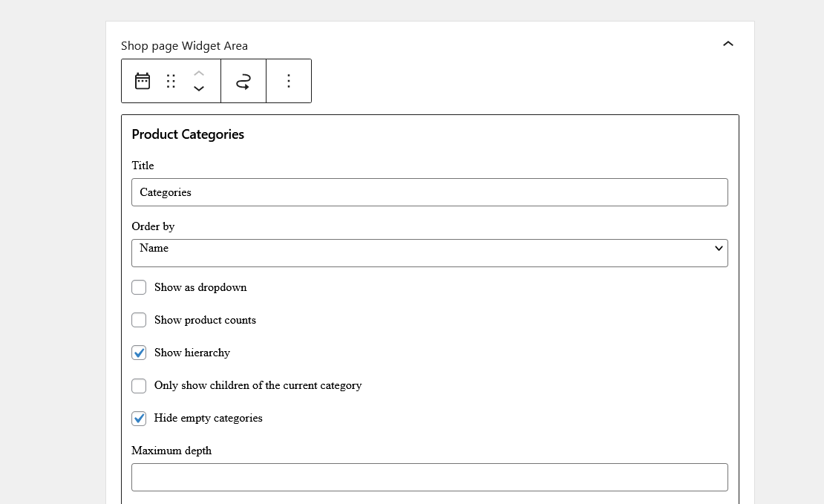
Task: Click the legacy widget calendar block icon
Action: coord(143,81)
